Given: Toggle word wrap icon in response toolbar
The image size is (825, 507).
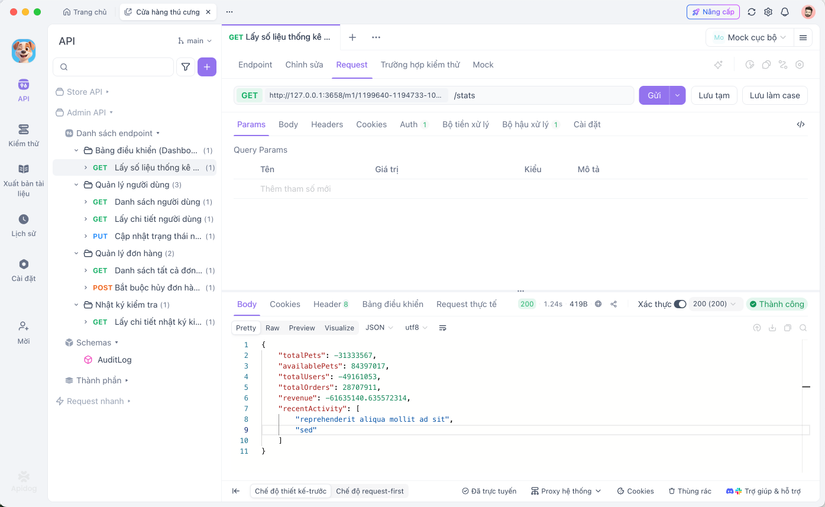Looking at the screenshot, I should [442, 328].
